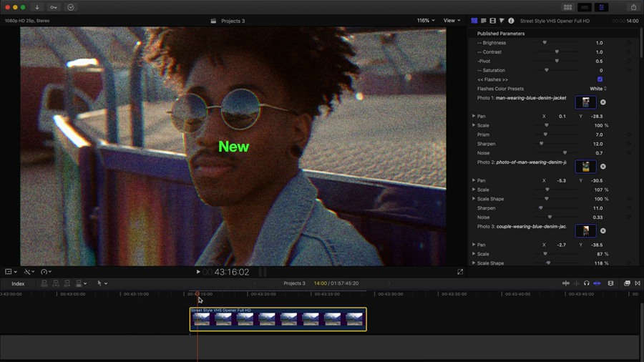Switch to the Text inspector tab icon
This screenshot has width=644, height=362.
coord(484,21)
